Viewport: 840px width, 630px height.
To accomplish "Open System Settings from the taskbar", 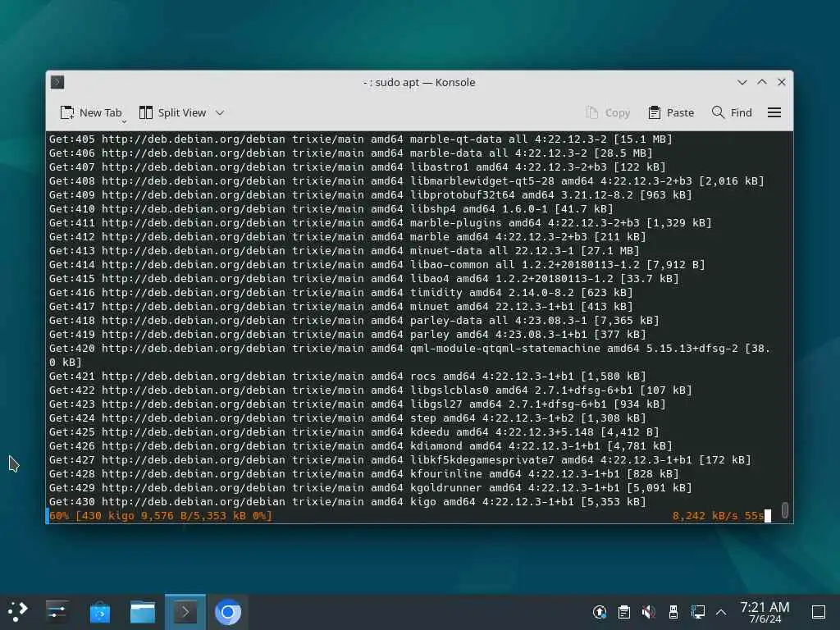I will [x=57, y=612].
